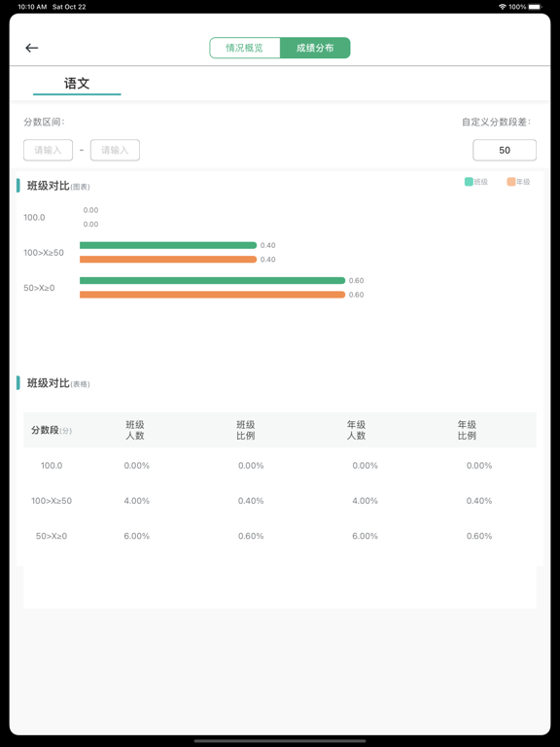
Task: Click the 年级比例 column header
Action: point(467,430)
